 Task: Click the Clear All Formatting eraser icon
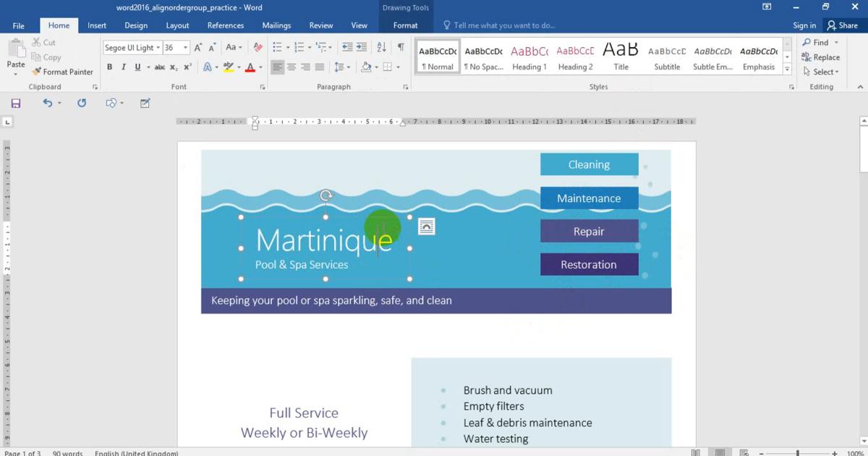tap(258, 48)
